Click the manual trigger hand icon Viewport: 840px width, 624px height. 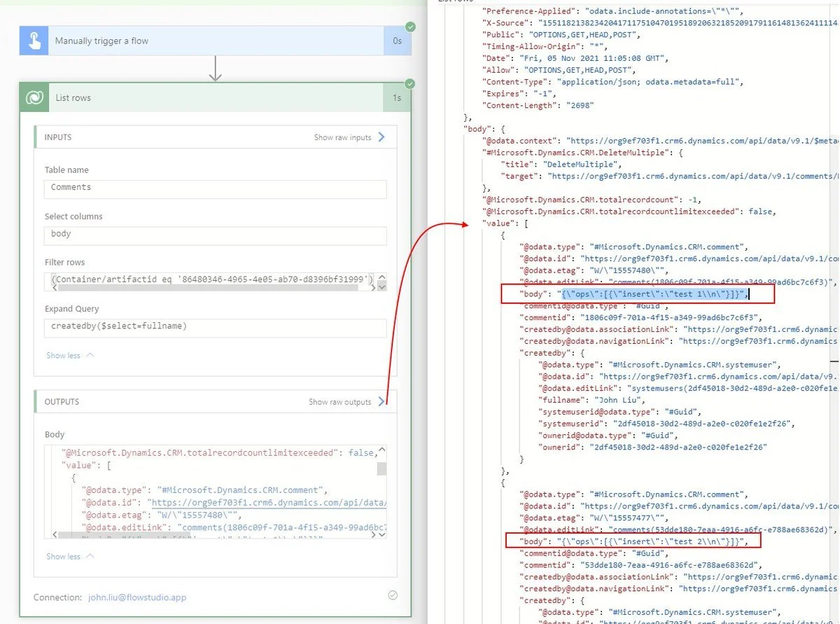coord(34,41)
